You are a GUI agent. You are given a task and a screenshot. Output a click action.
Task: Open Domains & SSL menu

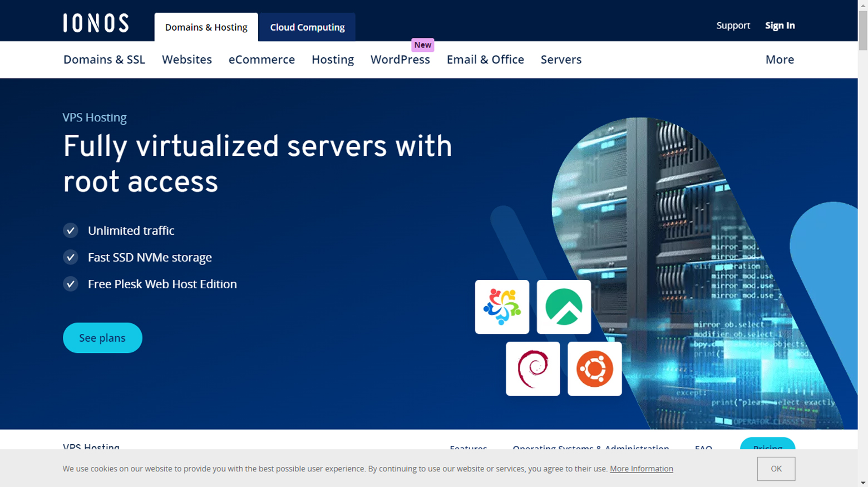pos(104,60)
